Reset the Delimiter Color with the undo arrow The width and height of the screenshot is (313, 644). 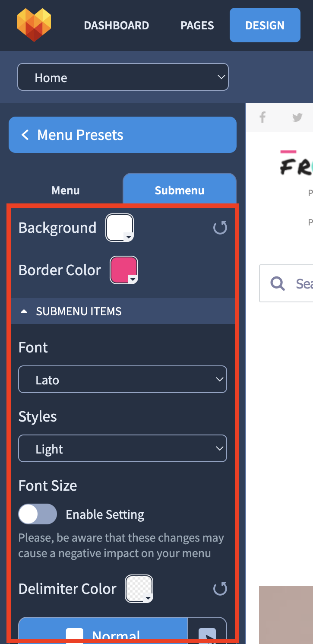(220, 588)
